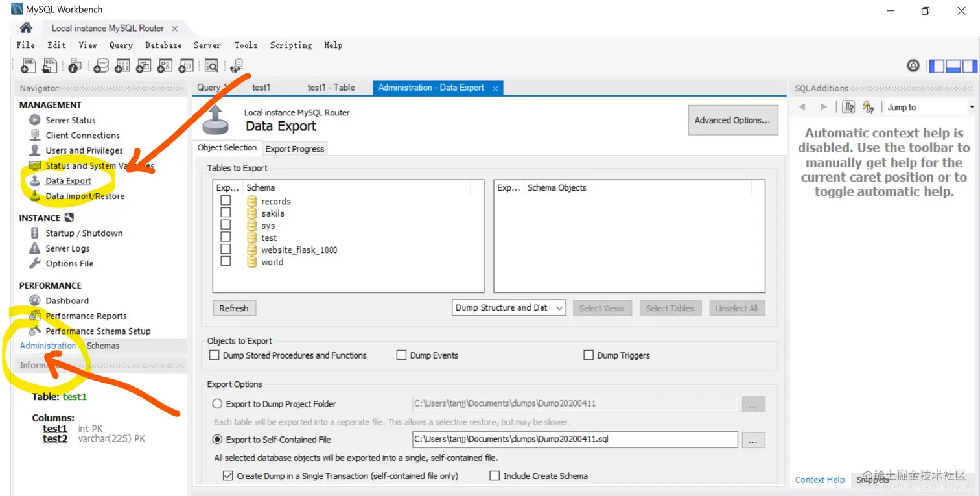Open Client Connections in Navigator
The height and width of the screenshot is (496, 980).
(82, 135)
